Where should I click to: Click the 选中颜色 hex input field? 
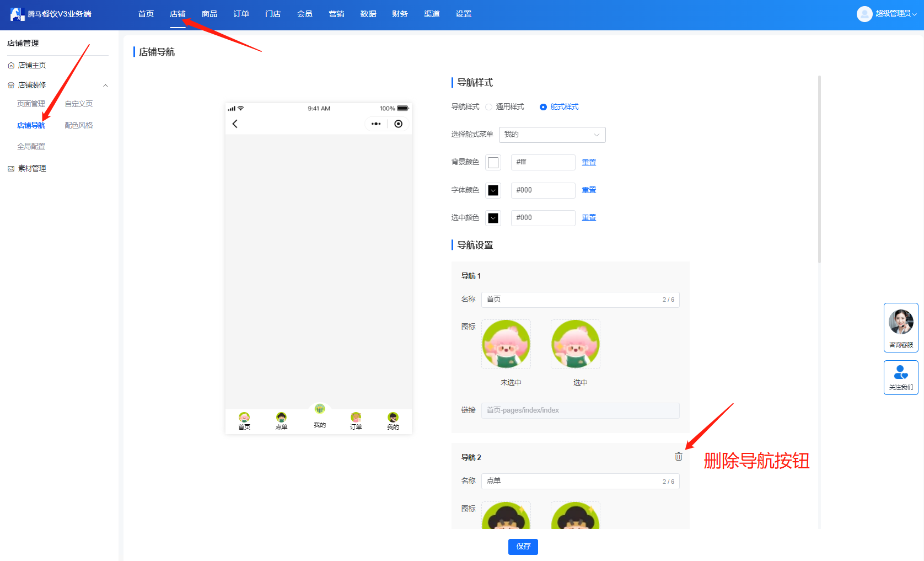pos(543,218)
